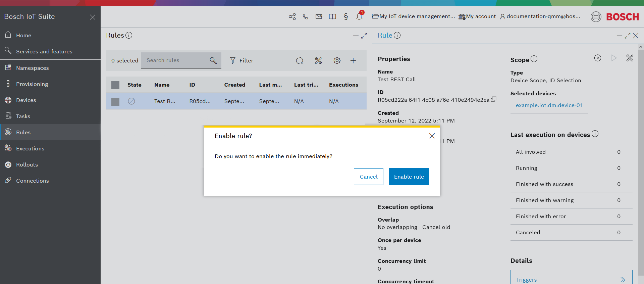Click the Finished with error row
Screen dimensions: 644x284
(x=572, y=217)
